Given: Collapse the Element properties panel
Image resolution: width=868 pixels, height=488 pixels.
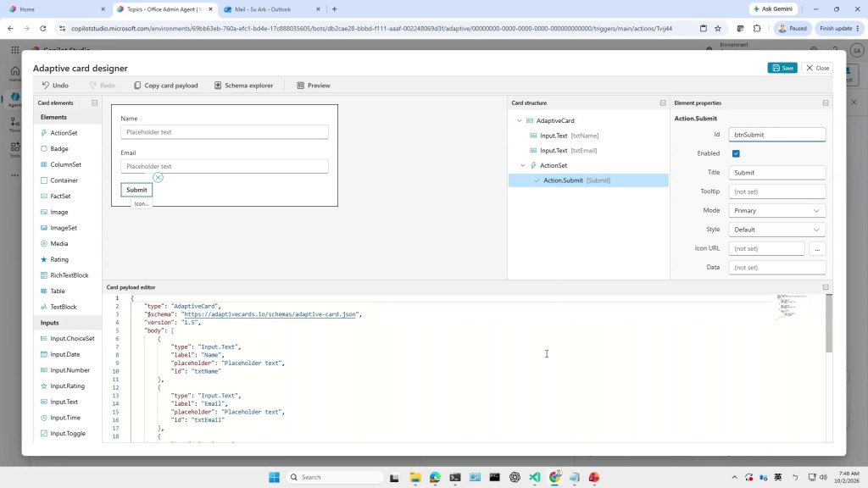Looking at the screenshot, I should (x=826, y=103).
